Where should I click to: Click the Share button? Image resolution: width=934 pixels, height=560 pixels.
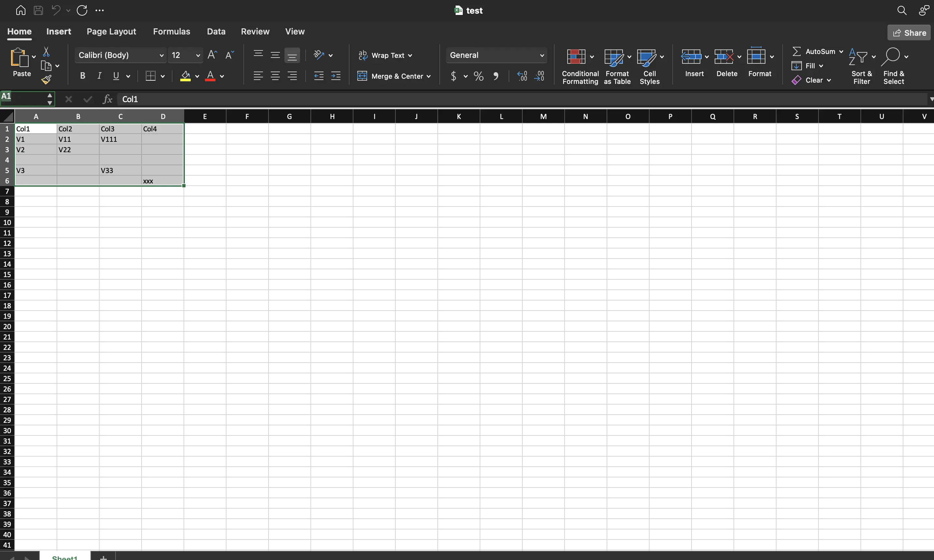coord(908,33)
